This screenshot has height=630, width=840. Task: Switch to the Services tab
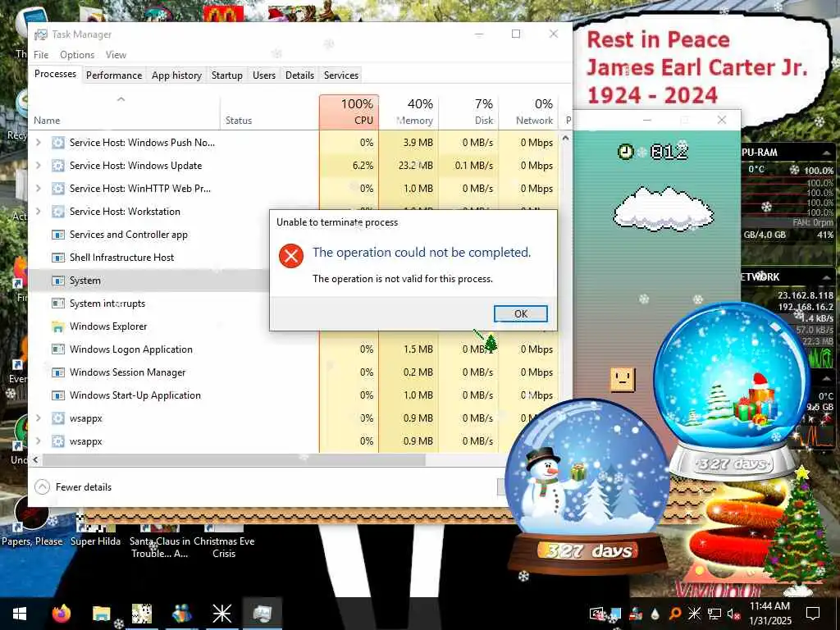click(341, 75)
